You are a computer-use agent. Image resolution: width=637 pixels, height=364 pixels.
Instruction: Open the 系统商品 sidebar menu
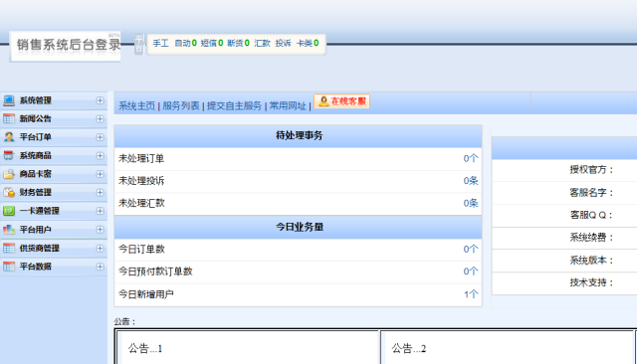54,155
